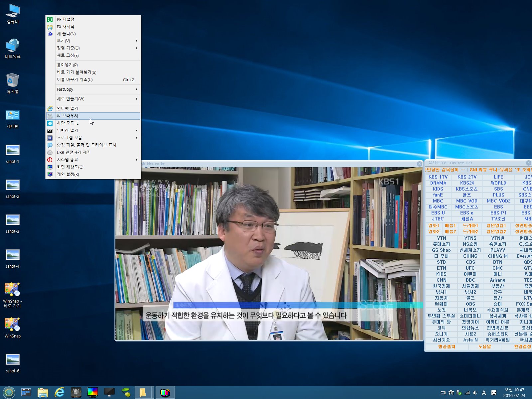The width and height of the screenshot is (532, 399).
Task: Select the sshot-4 image file
Action: click(13, 258)
